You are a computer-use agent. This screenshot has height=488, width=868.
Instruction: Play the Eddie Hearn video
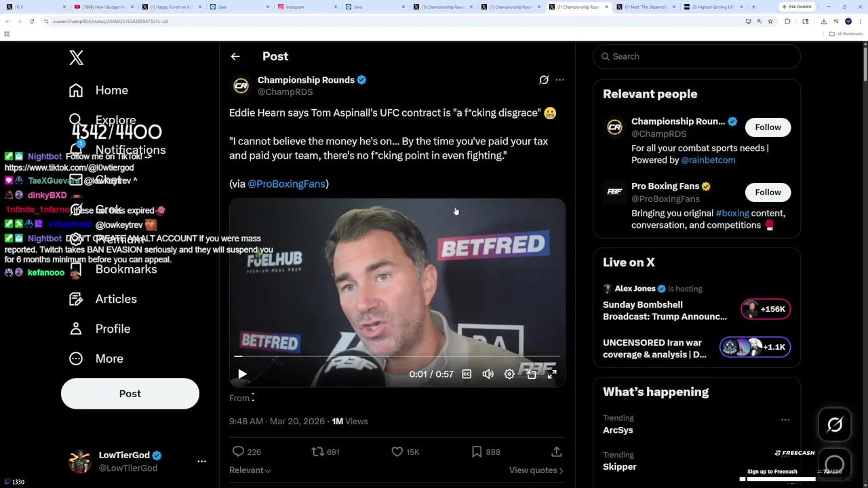click(242, 374)
